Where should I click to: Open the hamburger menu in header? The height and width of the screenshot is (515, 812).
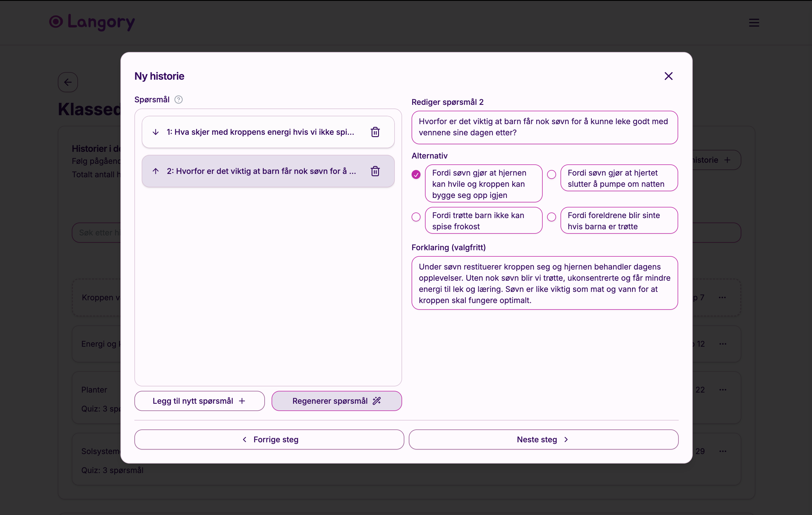tap(754, 23)
